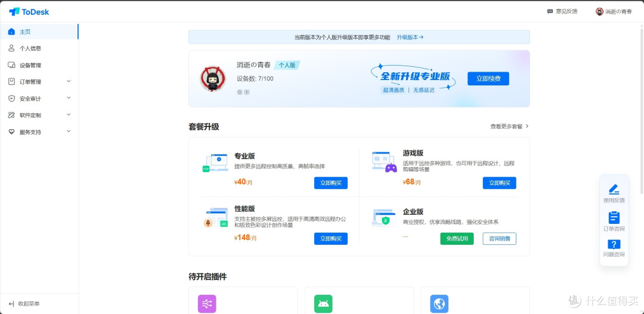Viewport: 644px width, 314px height.
Task: Click the 专业版 plan icon
Action: tap(216, 162)
